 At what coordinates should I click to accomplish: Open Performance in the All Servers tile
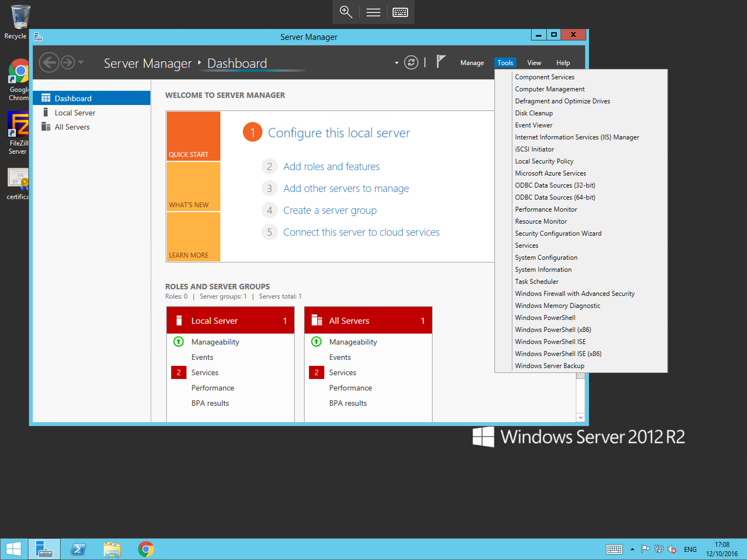pos(350,388)
